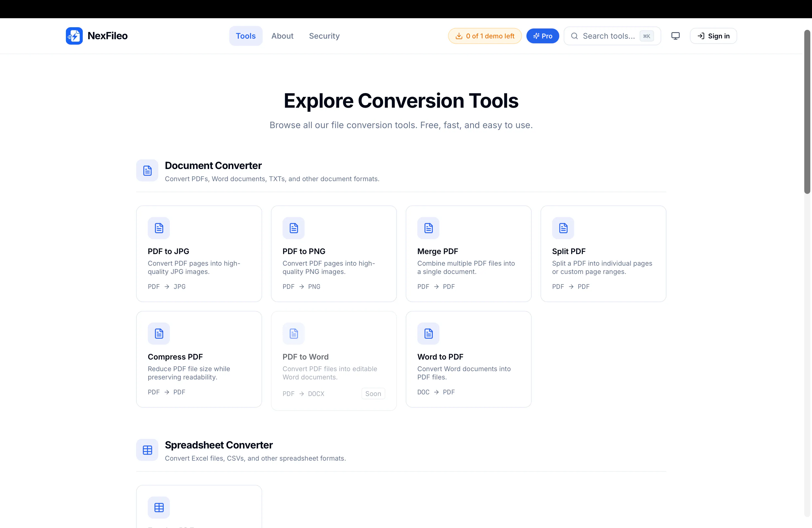This screenshot has height=528, width=812.
Task: Click 'Combine multiple PDF files' description
Action: pos(466,267)
